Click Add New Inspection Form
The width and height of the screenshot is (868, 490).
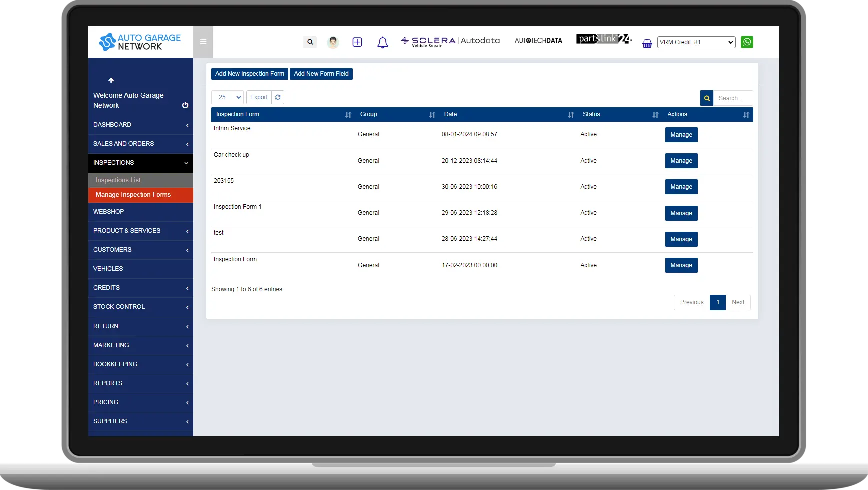click(x=249, y=73)
